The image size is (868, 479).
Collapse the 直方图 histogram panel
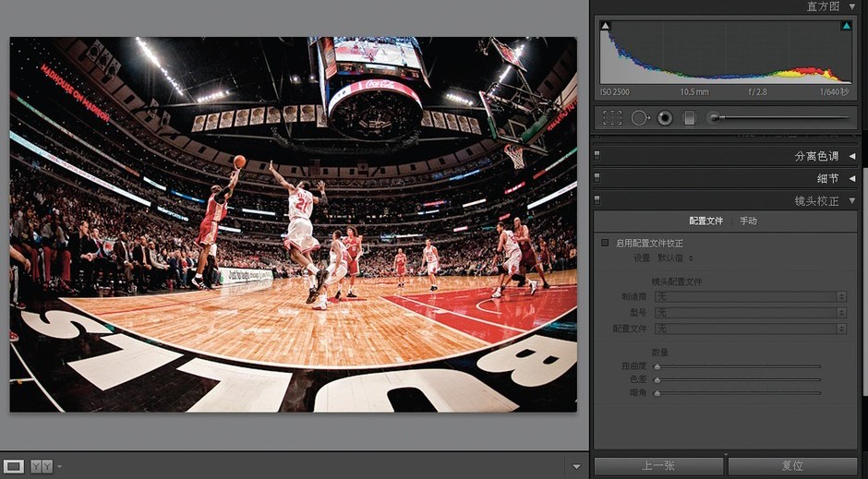coord(852,6)
